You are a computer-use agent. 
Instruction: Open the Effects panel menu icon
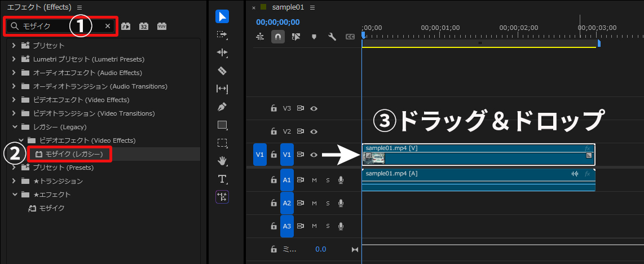tap(80, 7)
